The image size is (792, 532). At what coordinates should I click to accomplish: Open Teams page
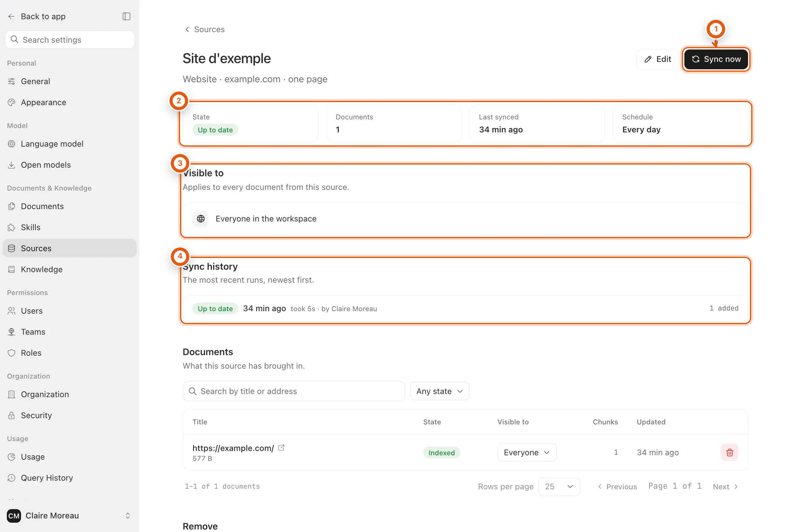pyautogui.click(x=70, y=332)
